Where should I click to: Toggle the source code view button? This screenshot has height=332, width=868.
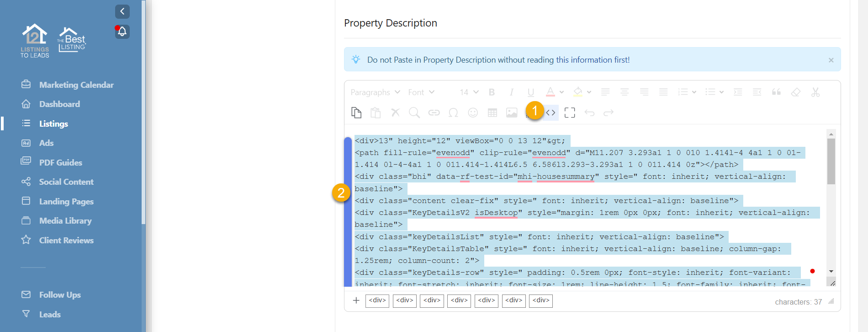[x=550, y=112]
